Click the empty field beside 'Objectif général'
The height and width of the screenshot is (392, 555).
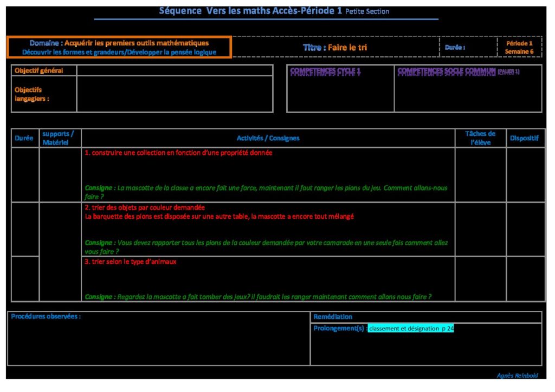click(x=175, y=70)
